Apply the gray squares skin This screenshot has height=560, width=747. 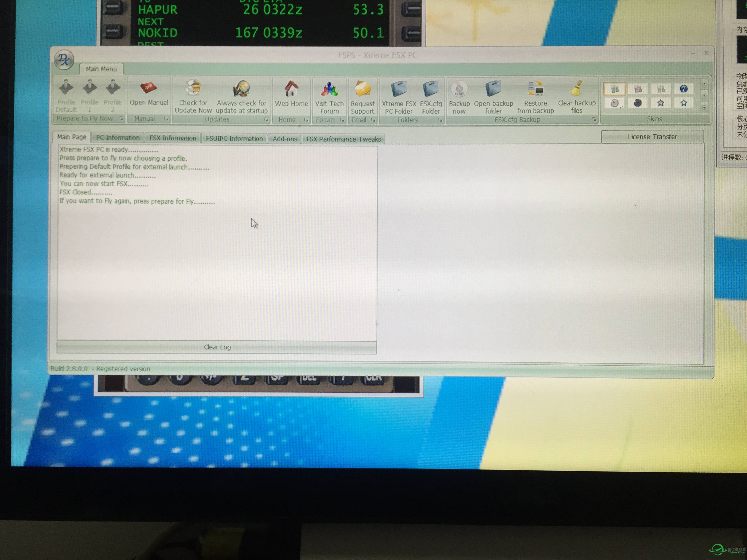coord(660,89)
